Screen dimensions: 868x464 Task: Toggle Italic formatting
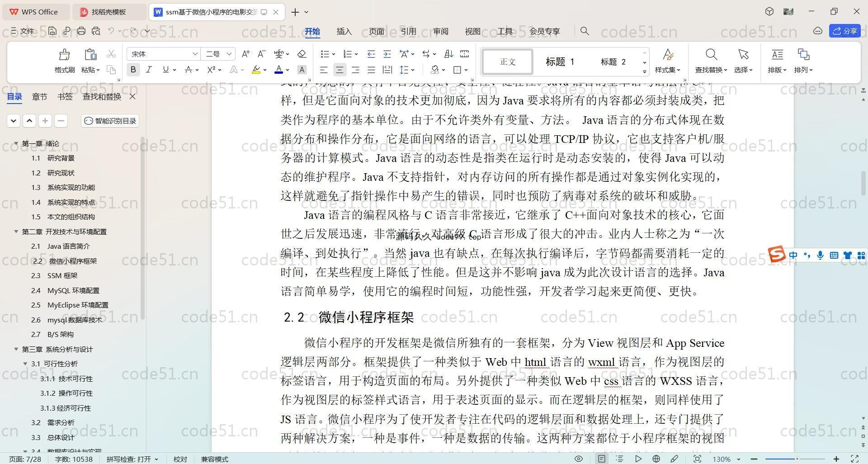point(148,70)
